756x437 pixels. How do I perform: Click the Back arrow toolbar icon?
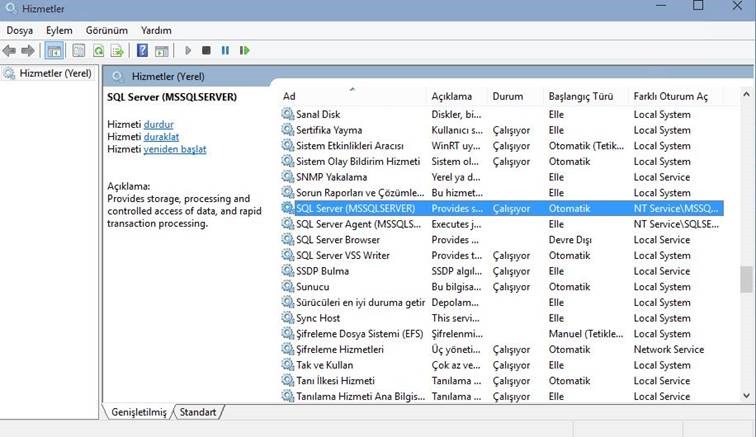(9, 50)
